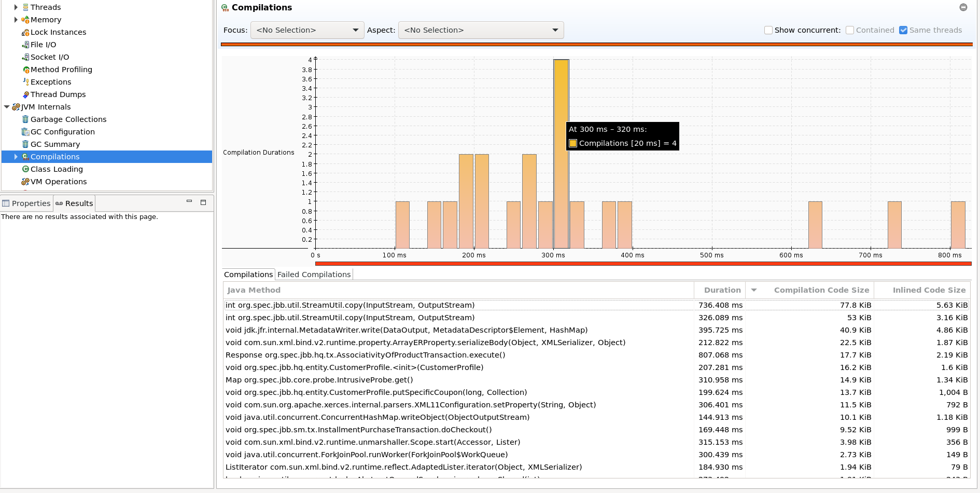Click the Class Loading icon

coord(25,169)
